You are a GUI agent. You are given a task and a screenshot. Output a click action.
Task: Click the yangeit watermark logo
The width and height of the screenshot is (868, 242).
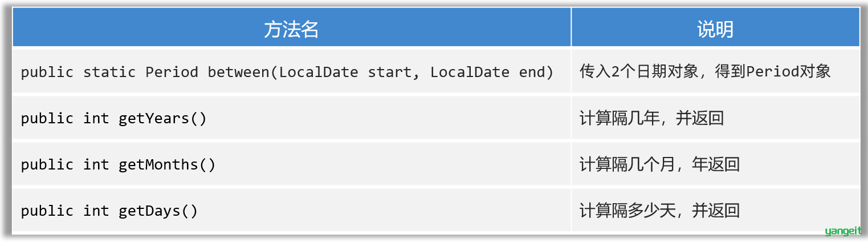click(x=843, y=231)
